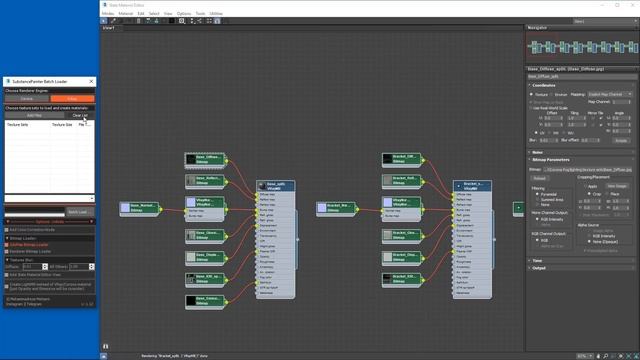
Task: Select None (Opaque) alpha source radio
Action: coord(589,242)
